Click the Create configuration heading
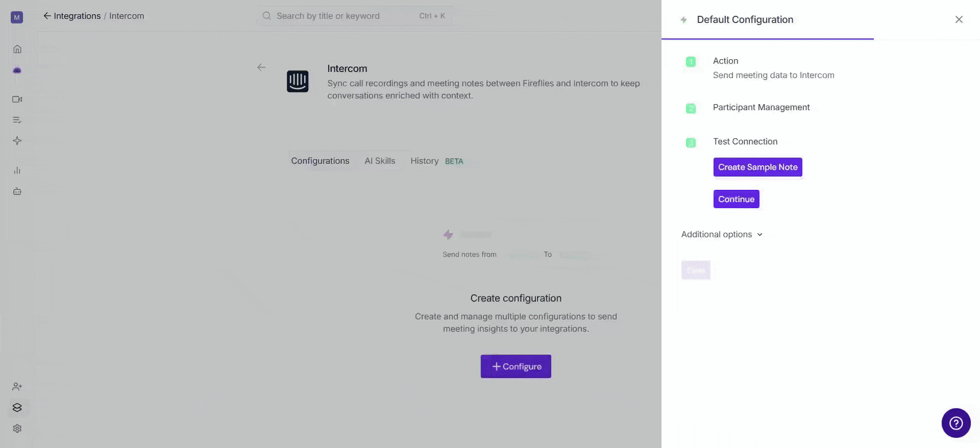980x448 pixels. [x=516, y=298]
